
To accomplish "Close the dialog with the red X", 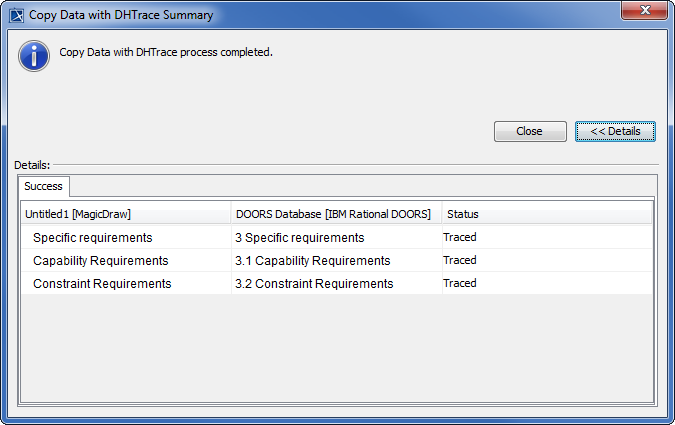I will (642, 14).
